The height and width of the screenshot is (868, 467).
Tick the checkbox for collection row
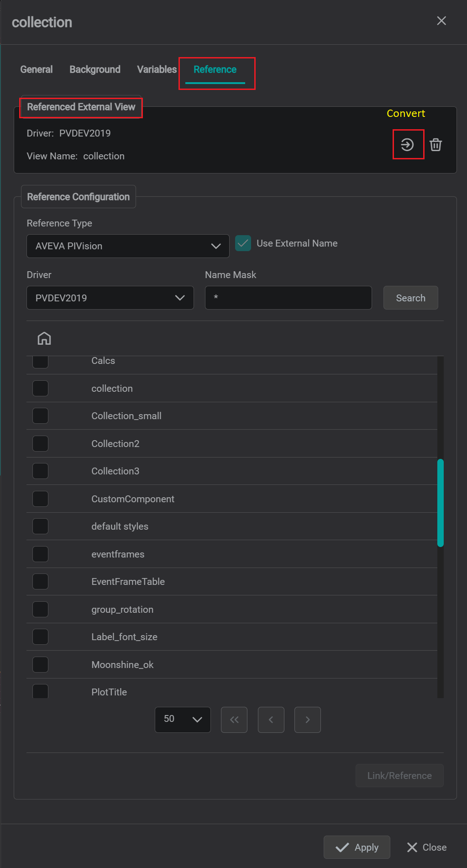[41, 389]
